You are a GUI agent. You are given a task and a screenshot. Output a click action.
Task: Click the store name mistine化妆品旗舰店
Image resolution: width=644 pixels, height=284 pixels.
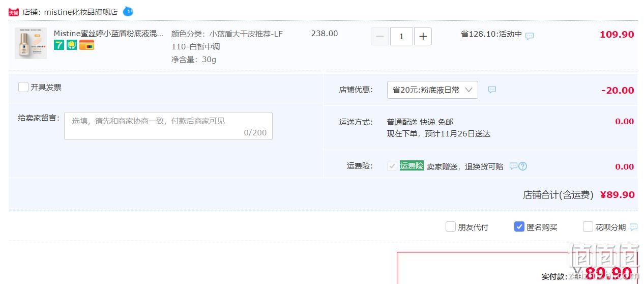coord(81,12)
